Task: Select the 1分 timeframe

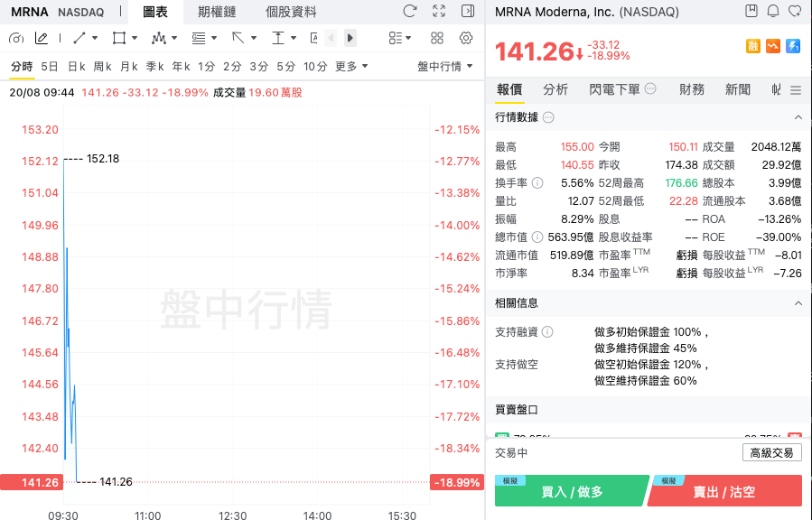Action: click(207, 67)
